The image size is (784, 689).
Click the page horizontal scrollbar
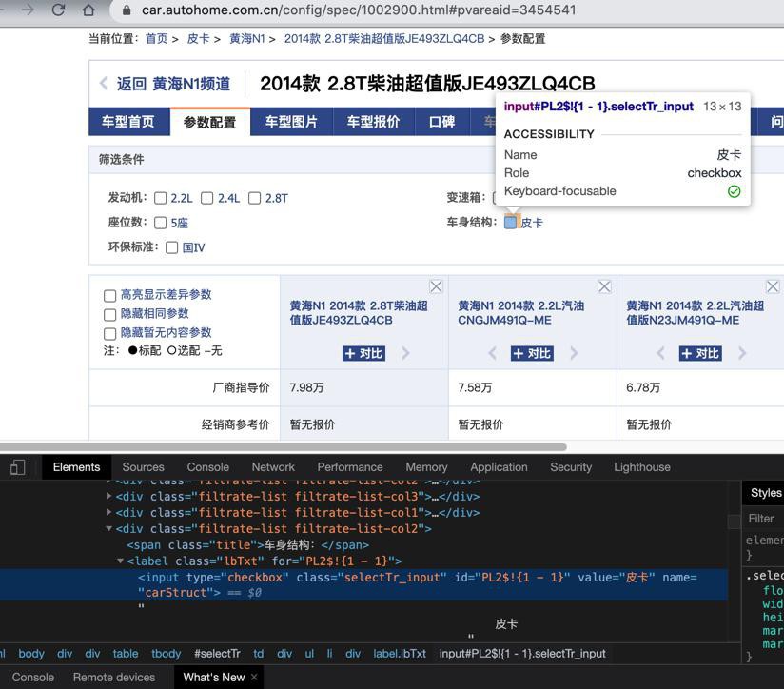pos(283,447)
